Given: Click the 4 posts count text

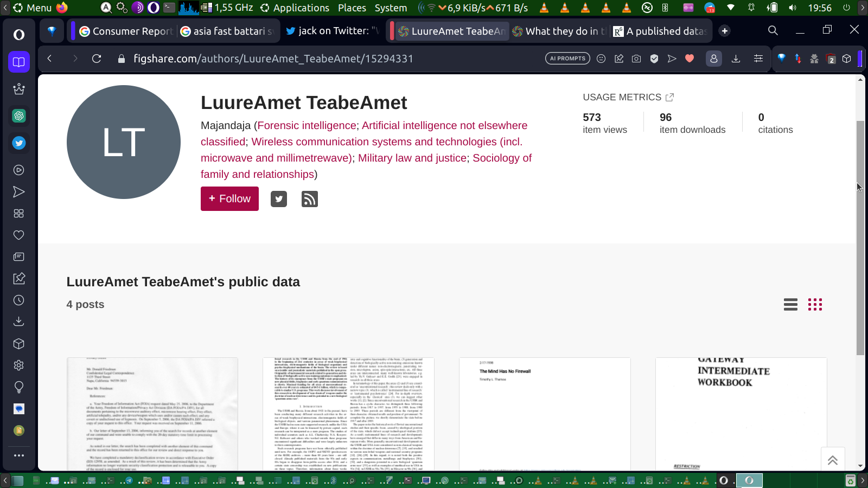Looking at the screenshot, I should (85, 305).
